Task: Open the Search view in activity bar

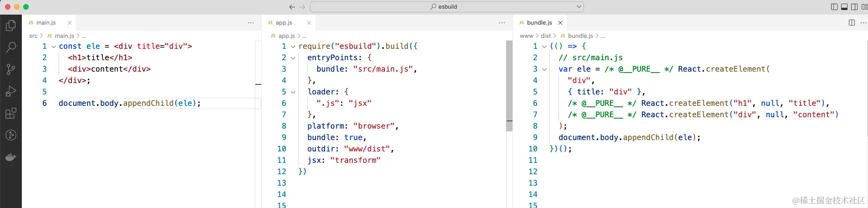Action: point(11,47)
